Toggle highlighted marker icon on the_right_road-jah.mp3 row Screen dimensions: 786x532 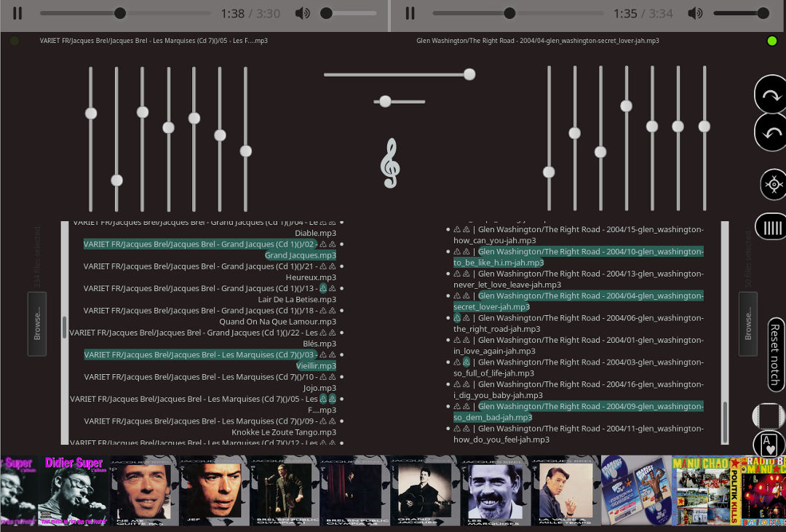[457, 318]
